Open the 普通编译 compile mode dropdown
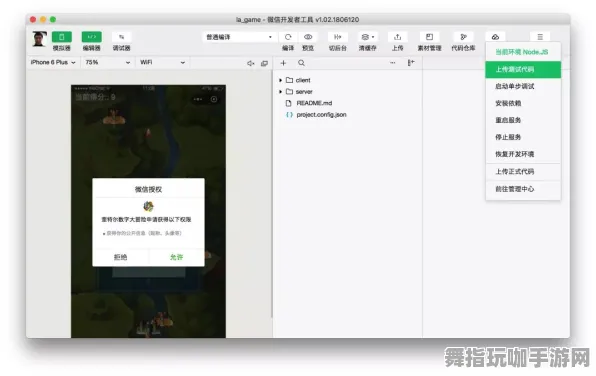596x376 pixels. (x=239, y=37)
